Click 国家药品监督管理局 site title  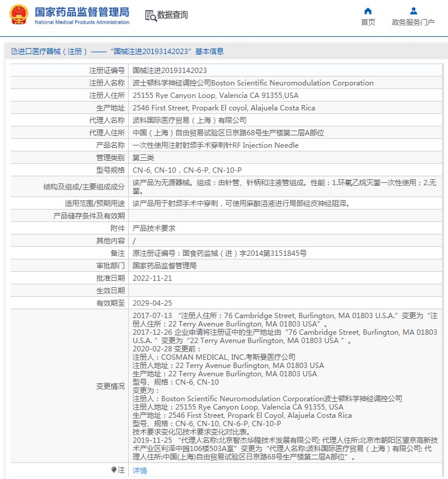point(82,12)
